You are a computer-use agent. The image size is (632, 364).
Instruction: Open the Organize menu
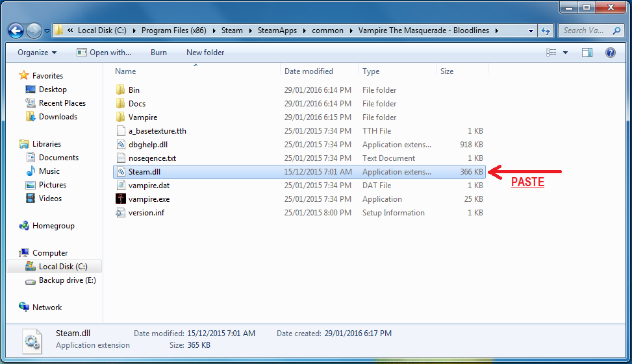37,53
